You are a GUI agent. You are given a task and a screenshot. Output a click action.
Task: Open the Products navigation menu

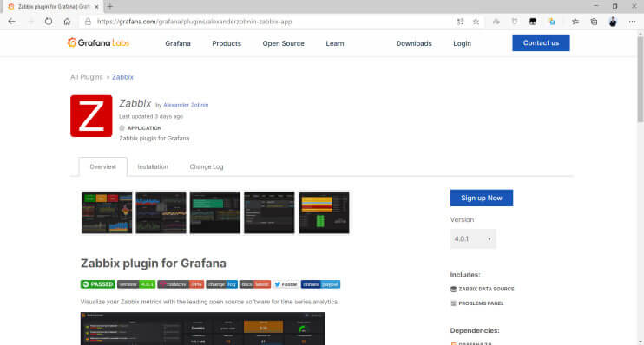click(x=227, y=43)
